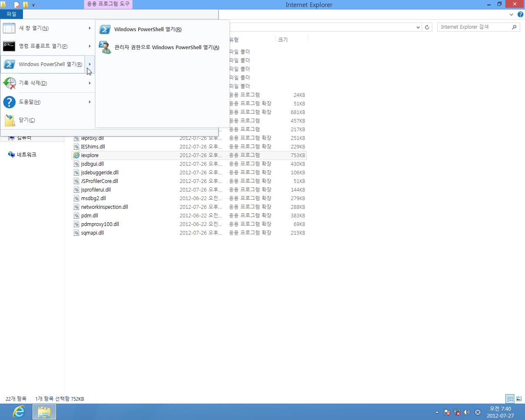Select the jsdebuggeride.dll file

189,172
